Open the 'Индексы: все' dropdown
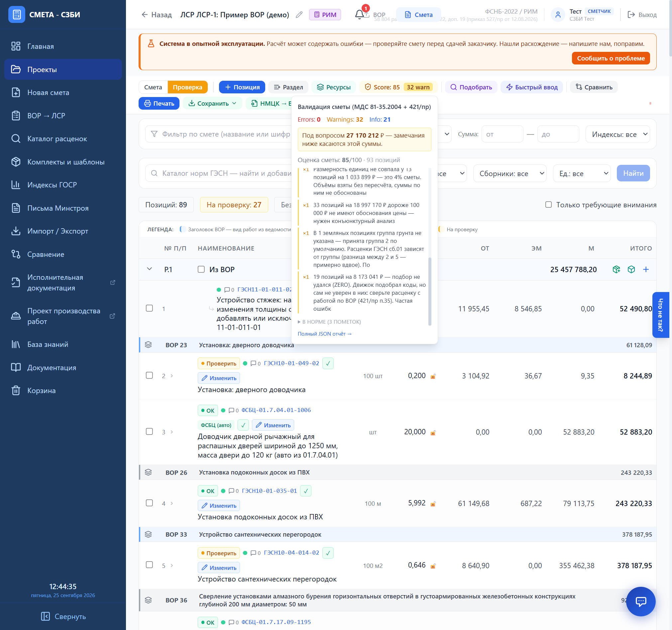 [617, 134]
